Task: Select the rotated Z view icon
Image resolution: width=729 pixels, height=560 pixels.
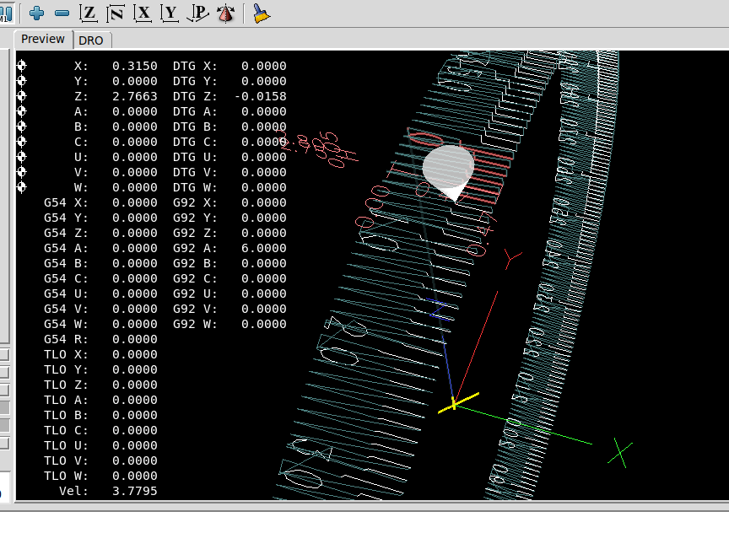Action: 116,13
